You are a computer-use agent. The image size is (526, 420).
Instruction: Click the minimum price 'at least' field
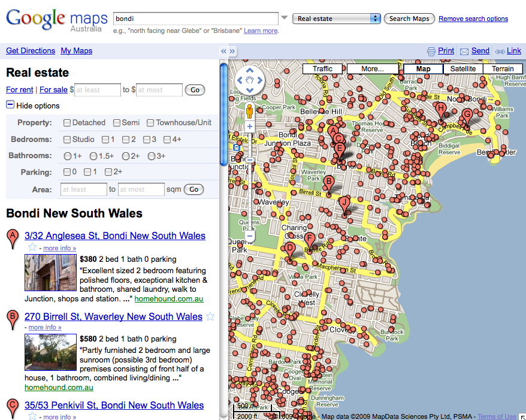coord(97,90)
